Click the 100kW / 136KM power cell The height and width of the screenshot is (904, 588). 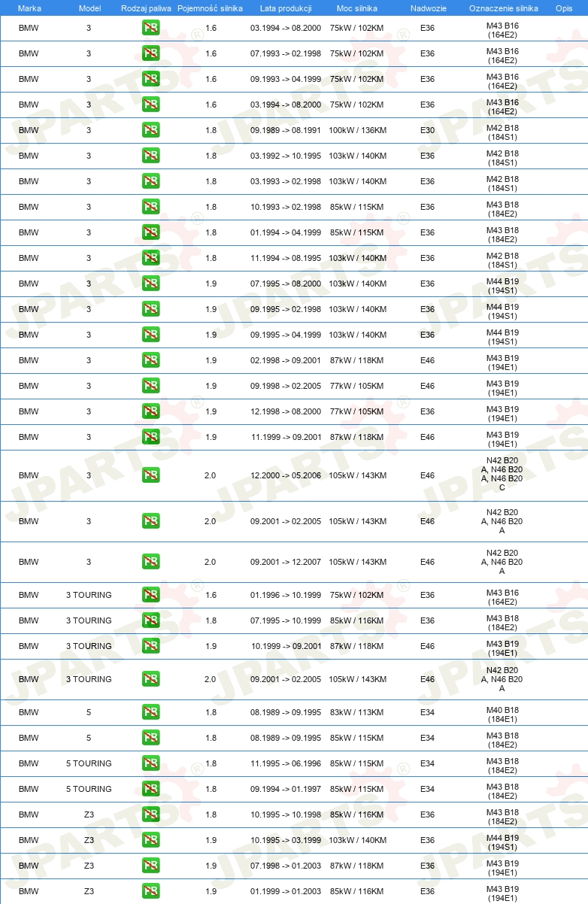point(357,130)
